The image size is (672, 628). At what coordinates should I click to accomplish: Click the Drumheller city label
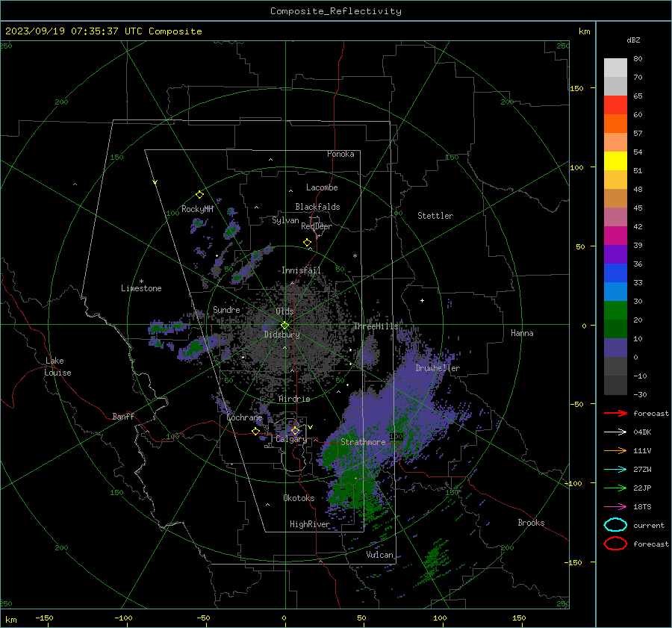point(438,368)
